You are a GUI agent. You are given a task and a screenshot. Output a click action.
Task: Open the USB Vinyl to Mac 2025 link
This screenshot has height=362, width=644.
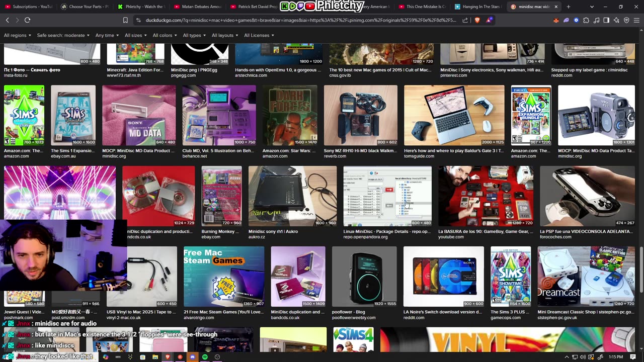tap(141, 312)
